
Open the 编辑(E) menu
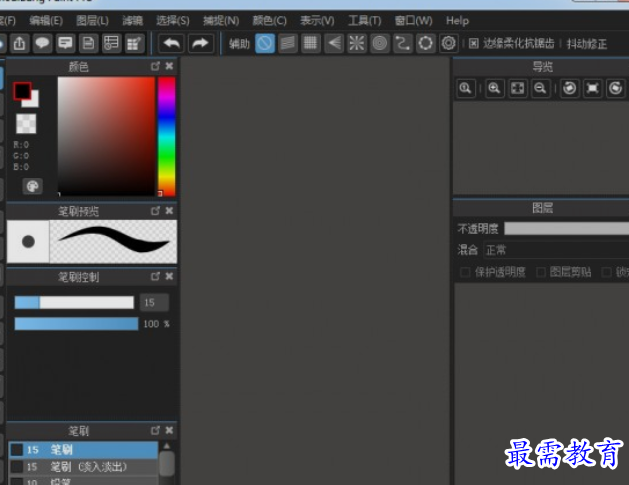[x=46, y=20]
